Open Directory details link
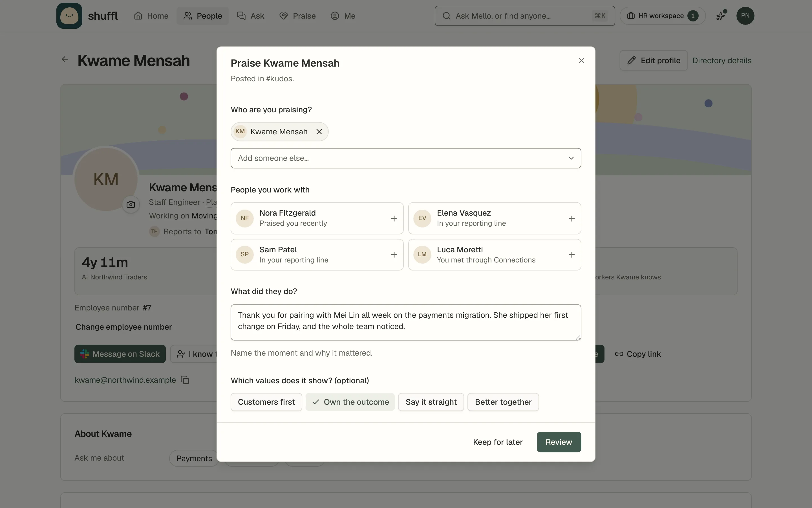The width and height of the screenshot is (812, 508). click(x=721, y=60)
